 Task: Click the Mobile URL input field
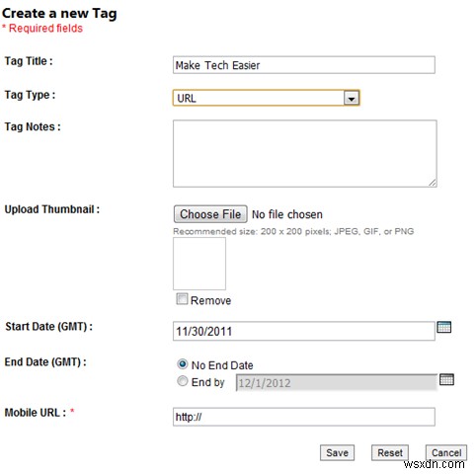pyautogui.click(x=304, y=417)
